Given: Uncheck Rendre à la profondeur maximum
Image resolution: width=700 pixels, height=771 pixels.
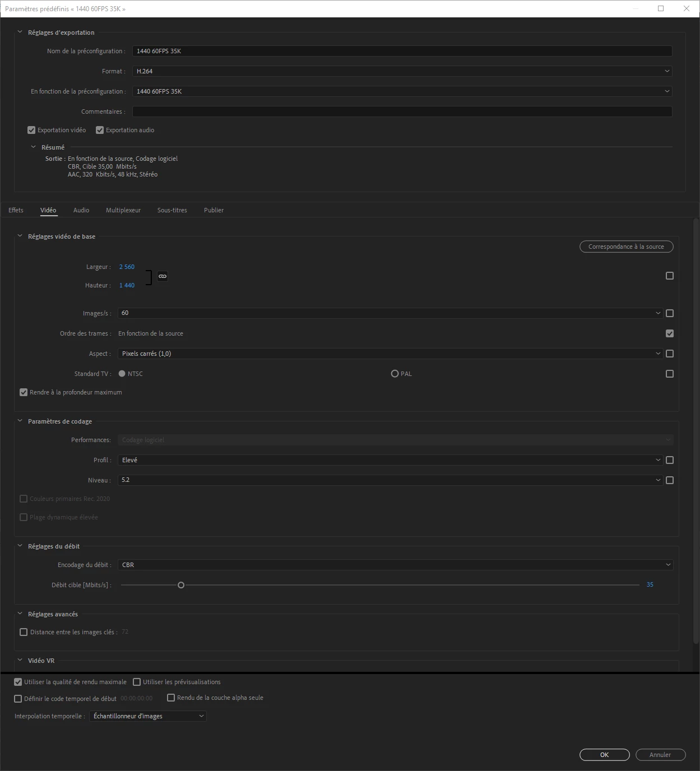Looking at the screenshot, I should [x=24, y=392].
